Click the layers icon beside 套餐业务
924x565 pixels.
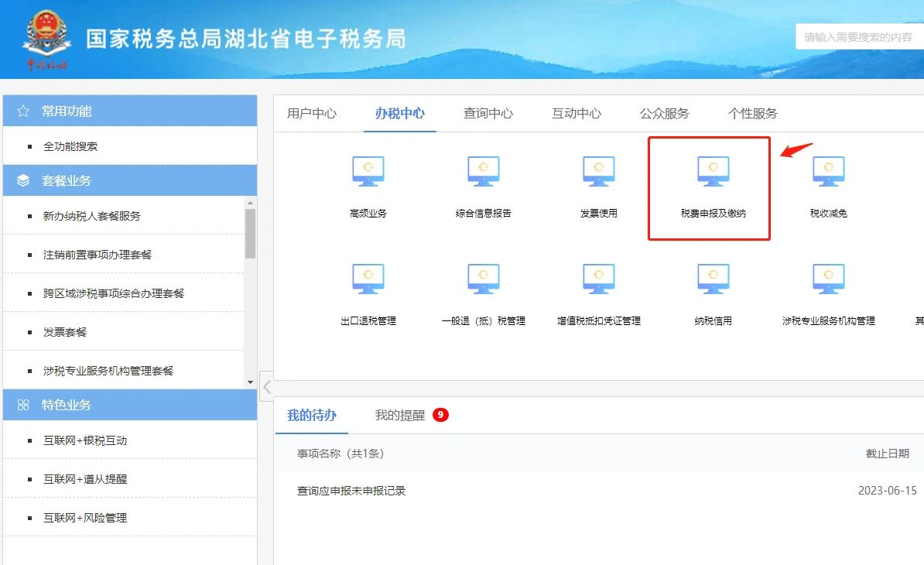[23, 180]
